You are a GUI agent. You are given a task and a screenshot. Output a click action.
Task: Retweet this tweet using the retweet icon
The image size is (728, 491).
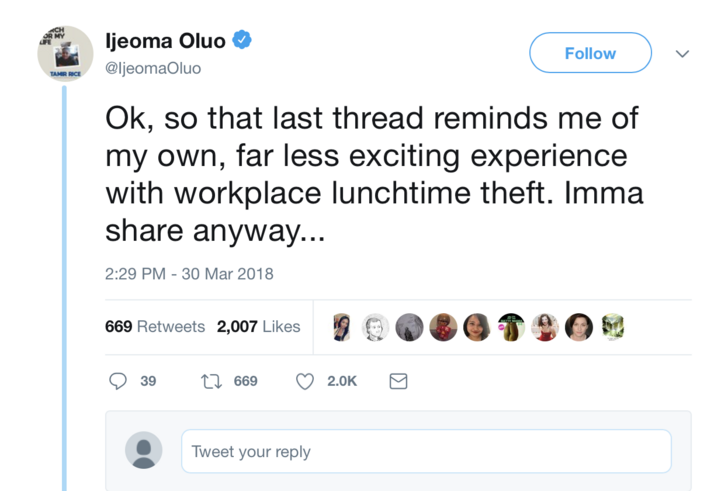point(211,381)
